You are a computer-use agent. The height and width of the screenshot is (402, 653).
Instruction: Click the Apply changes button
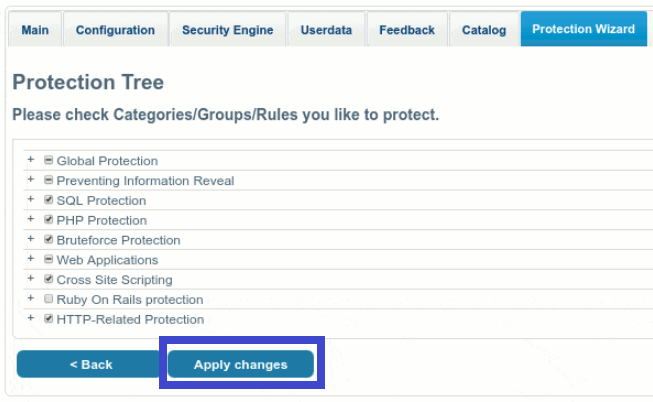tap(240, 364)
